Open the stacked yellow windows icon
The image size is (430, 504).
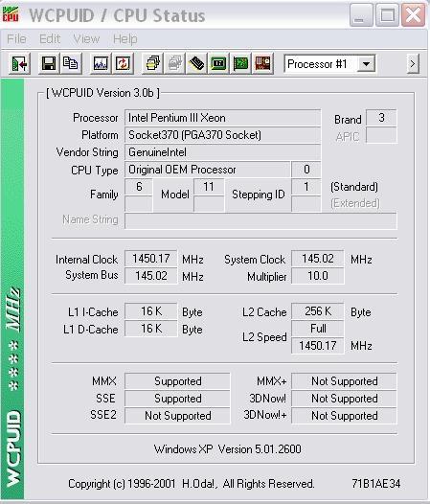152,63
